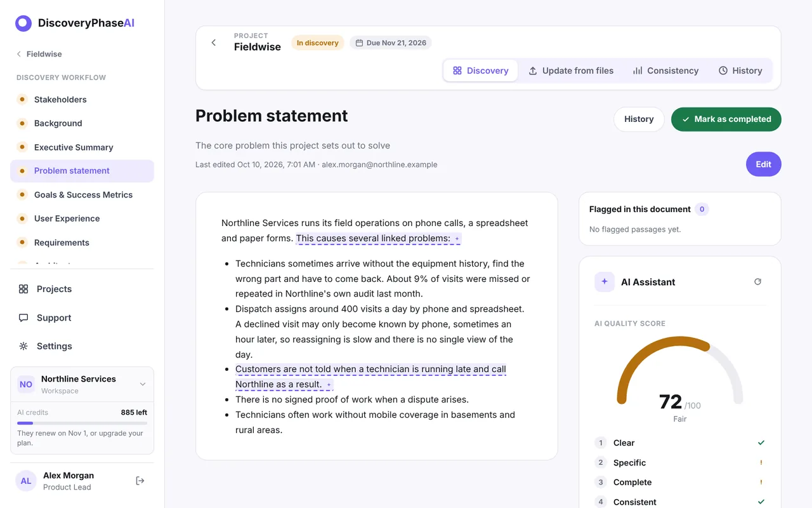Click the DiscoveryPhaseAI logo icon
The height and width of the screenshot is (508, 812).
[23, 23]
